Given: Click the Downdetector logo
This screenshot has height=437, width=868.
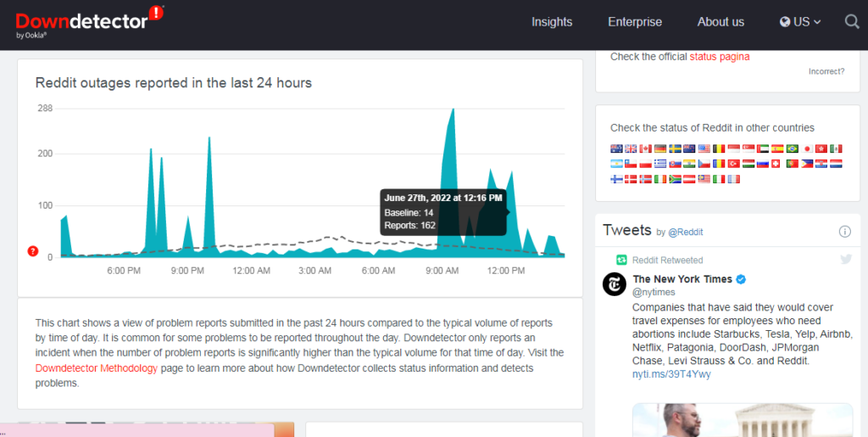Looking at the screenshot, I should click(x=90, y=22).
